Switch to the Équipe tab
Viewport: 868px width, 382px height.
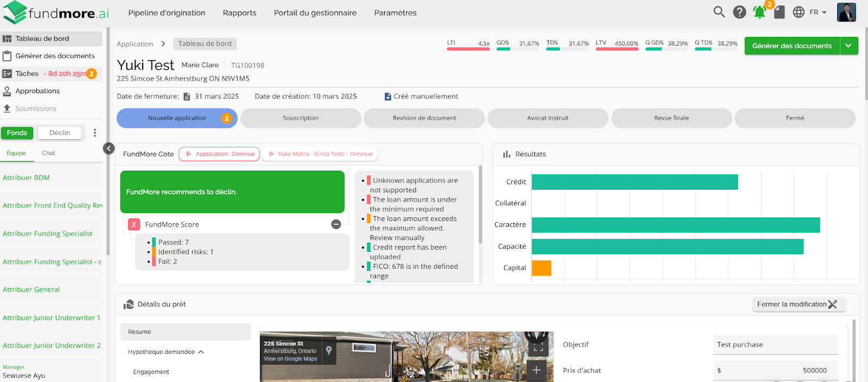pos(16,153)
